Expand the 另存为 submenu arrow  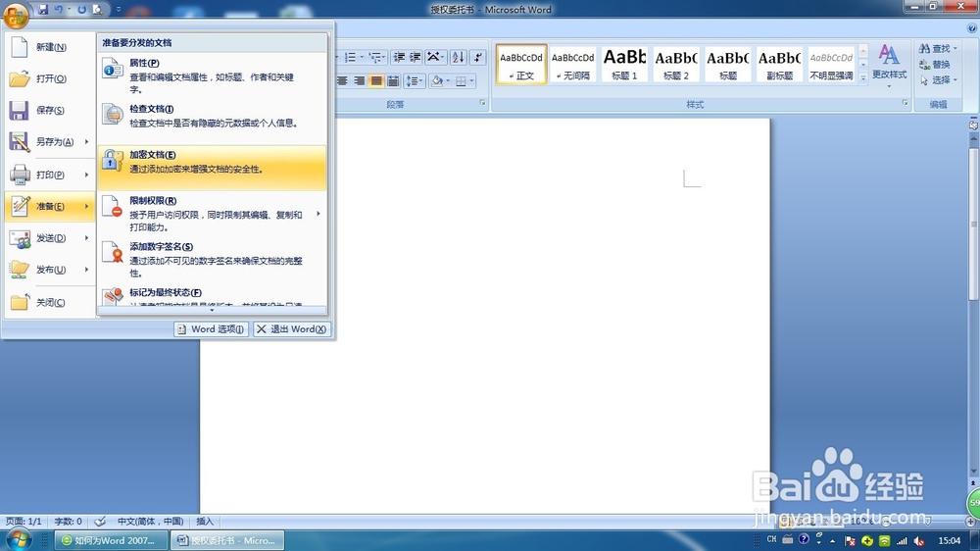click(x=86, y=142)
